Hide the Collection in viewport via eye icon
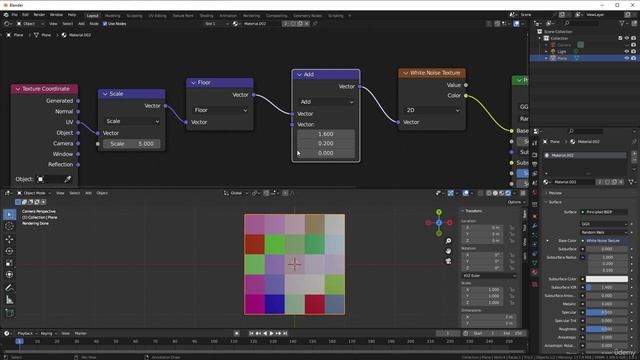The width and height of the screenshot is (640, 360). click(627, 38)
